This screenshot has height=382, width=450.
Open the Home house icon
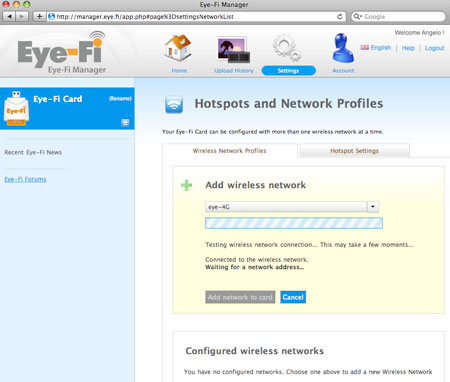point(179,48)
